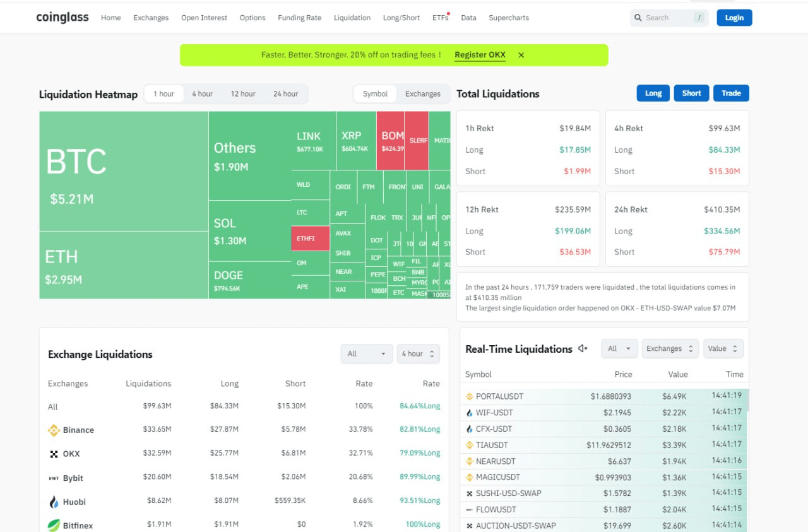808x532 pixels.
Task: Go to Funding Rate page
Action: click(x=299, y=18)
